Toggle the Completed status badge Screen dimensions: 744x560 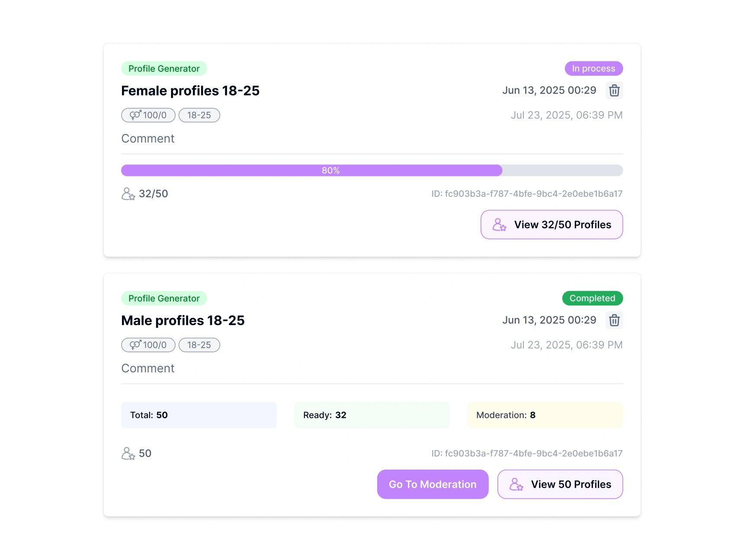[592, 298]
